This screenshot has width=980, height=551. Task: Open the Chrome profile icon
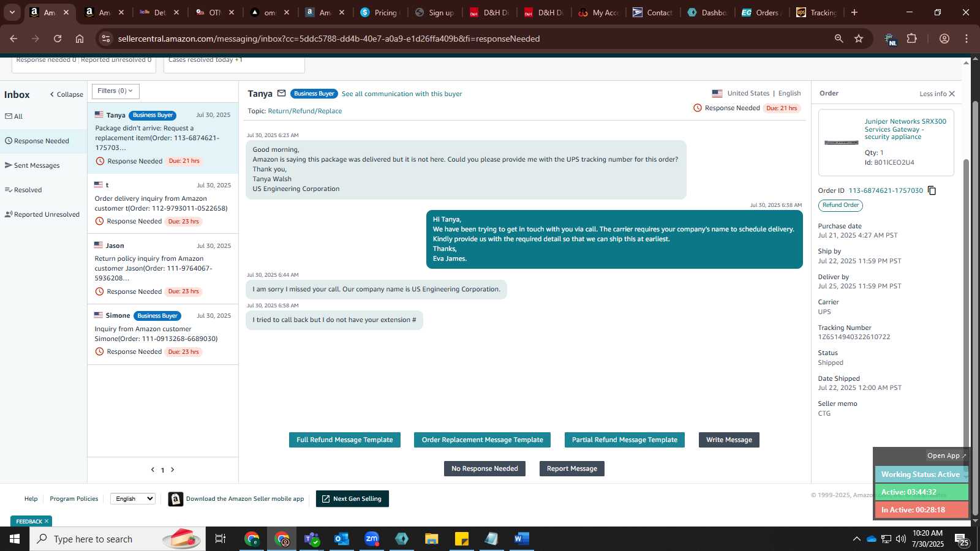point(944,39)
